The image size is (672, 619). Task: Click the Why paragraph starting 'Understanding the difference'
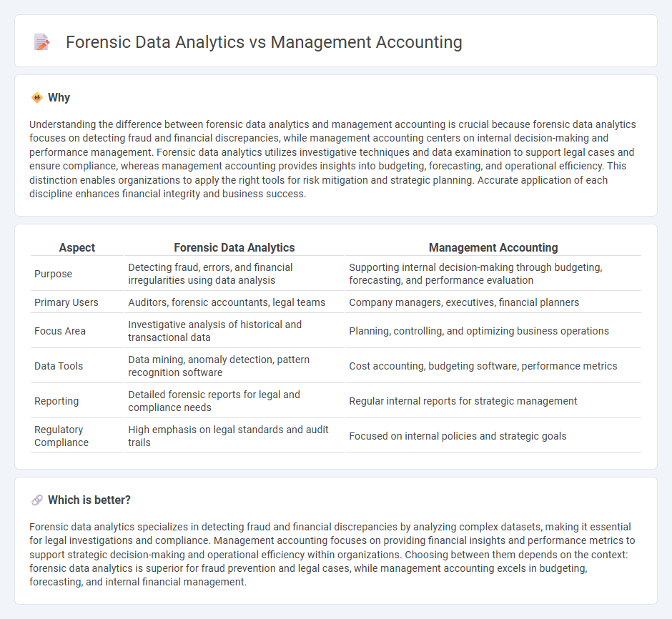click(x=332, y=159)
